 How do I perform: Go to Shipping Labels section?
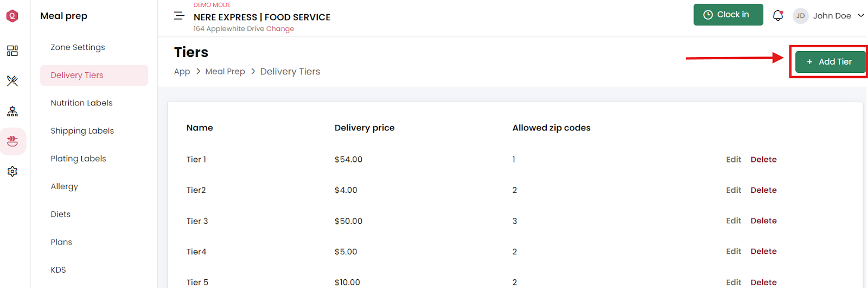pyautogui.click(x=82, y=130)
